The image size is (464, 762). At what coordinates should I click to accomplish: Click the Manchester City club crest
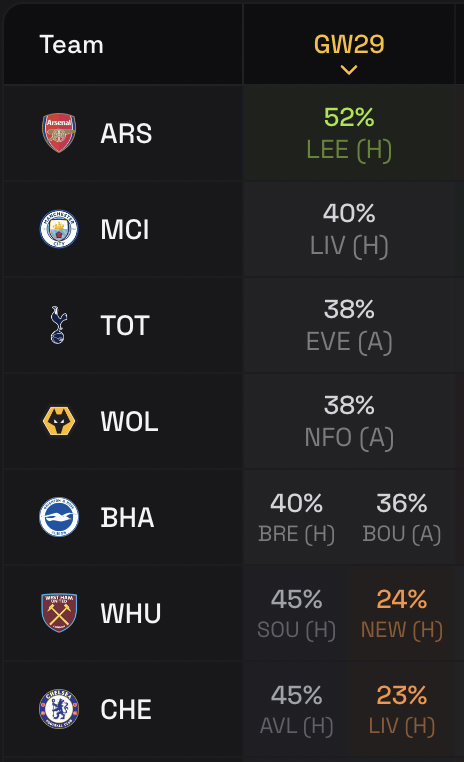tap(59, 229)
